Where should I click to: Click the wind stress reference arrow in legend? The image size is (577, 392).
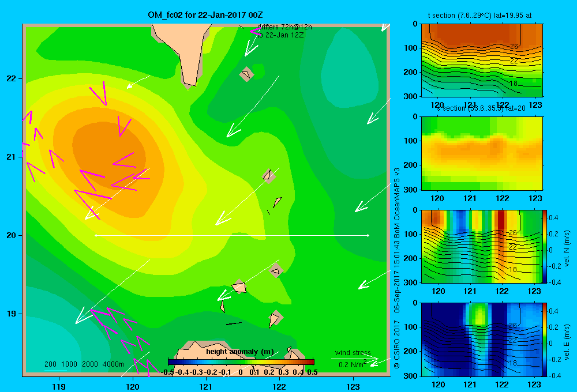[355, 359]
